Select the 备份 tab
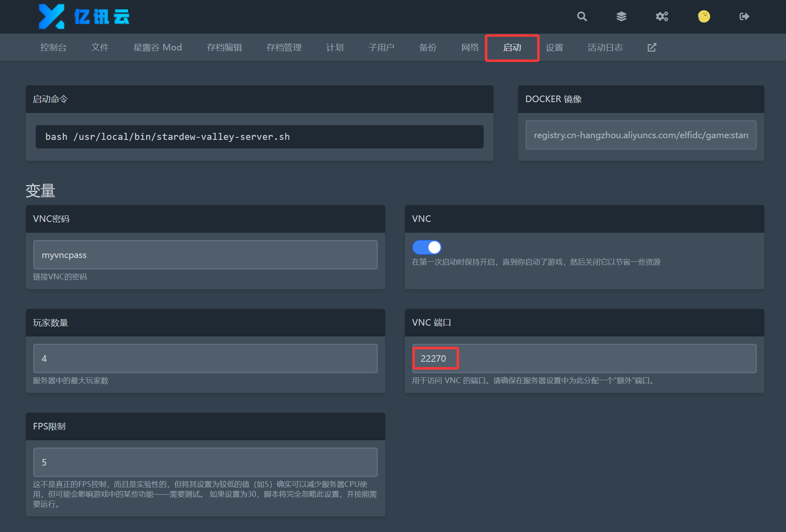The height and width of the screenshot is (532, 786). point(427,48)
